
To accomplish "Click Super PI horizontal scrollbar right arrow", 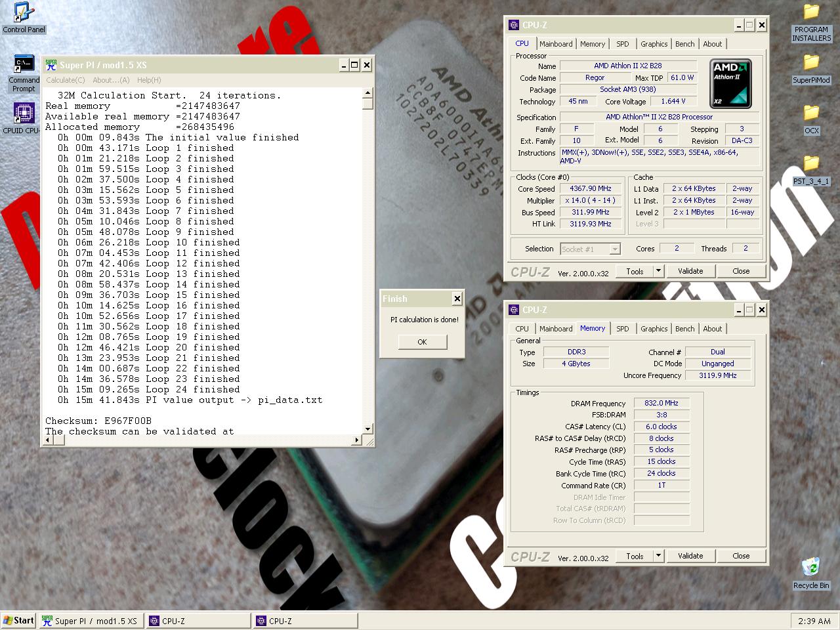I will (357, 440).
